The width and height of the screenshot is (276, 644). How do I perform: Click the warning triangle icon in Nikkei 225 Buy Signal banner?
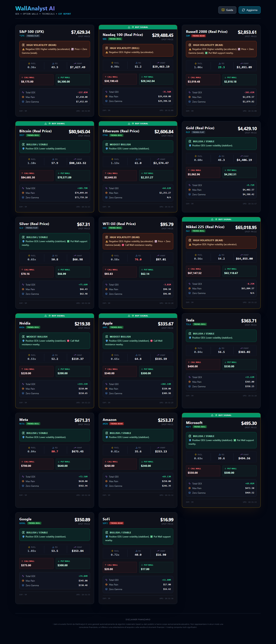(x=212, y=219)
